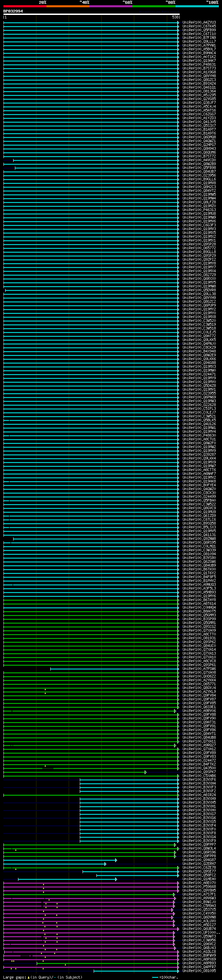This screenshot has height=980, width=222.
Task: Click the orange ~40% identity legend bar
Action: point(68,6)
